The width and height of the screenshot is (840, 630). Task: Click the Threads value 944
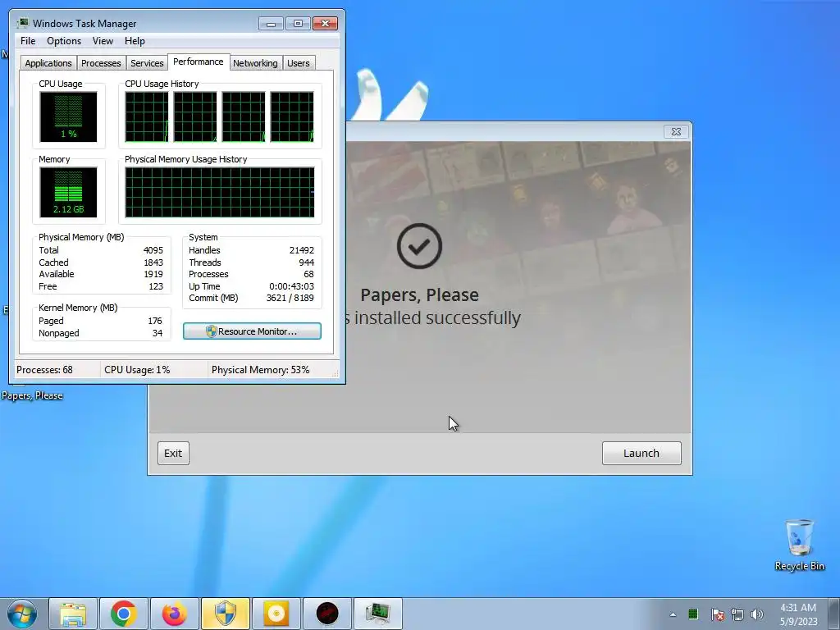tap(307, 262)
